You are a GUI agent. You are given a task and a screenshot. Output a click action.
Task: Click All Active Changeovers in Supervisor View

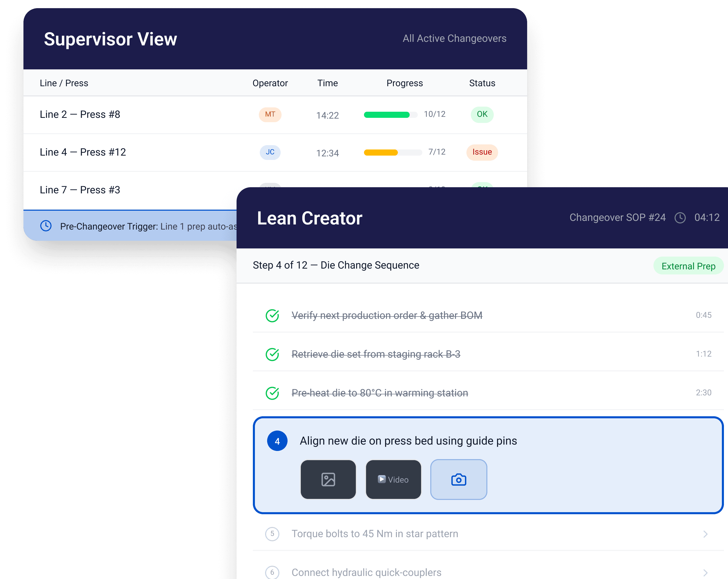tap(454, 38)
